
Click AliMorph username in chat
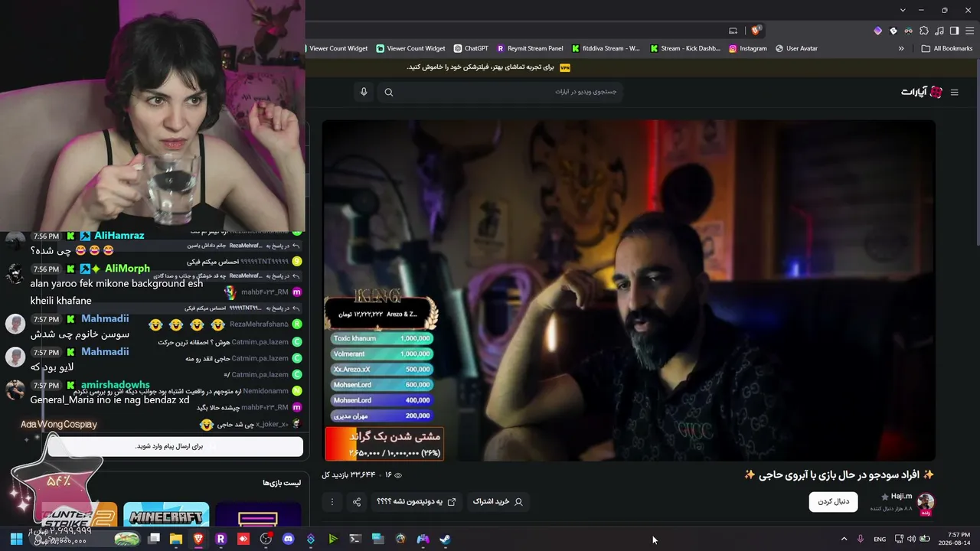pos(127,269)
